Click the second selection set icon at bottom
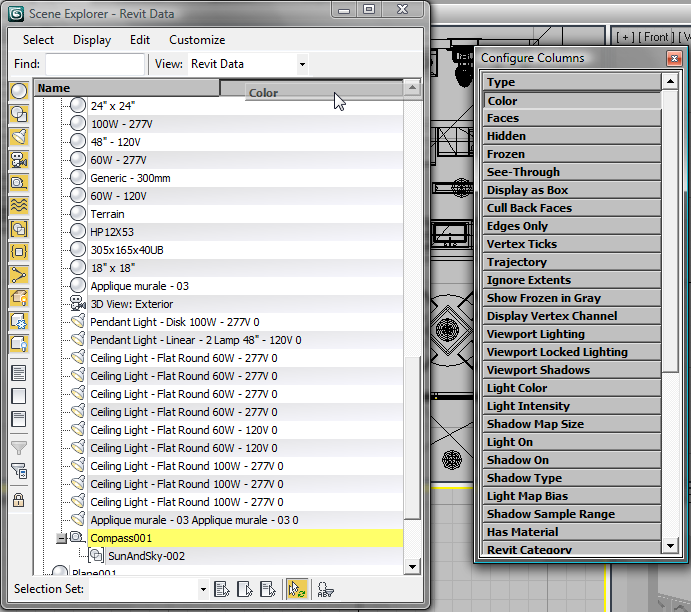 click(245, 589)
